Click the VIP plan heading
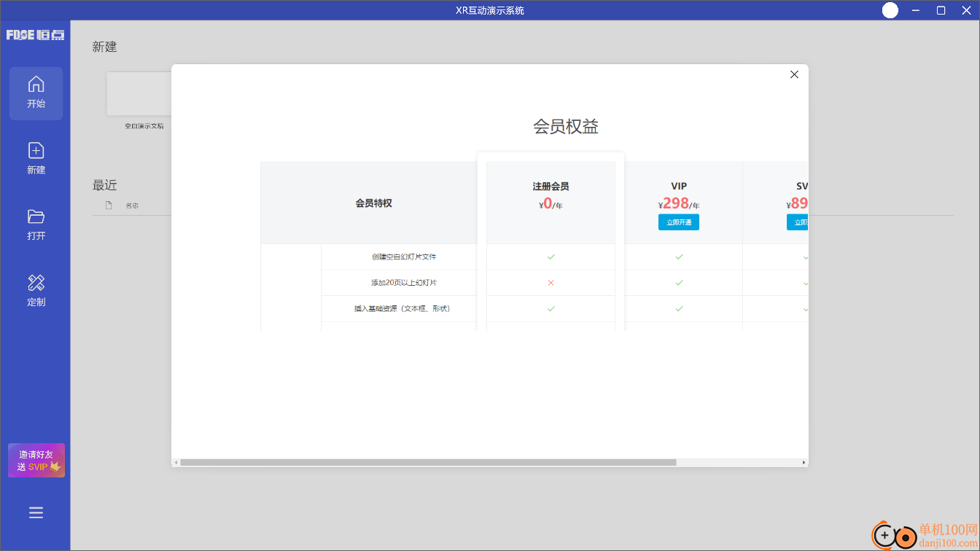The height and width of the screenshot is (551, 980). coord(679,186)
